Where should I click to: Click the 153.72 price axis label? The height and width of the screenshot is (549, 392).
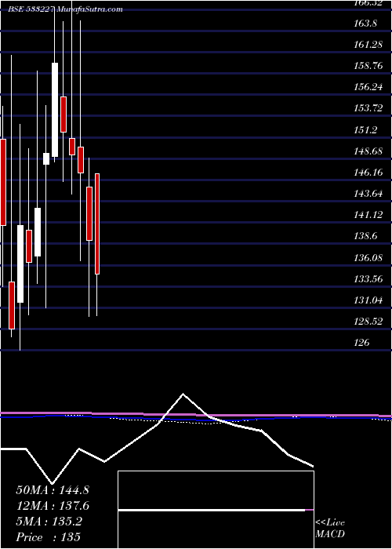point(368,108)
